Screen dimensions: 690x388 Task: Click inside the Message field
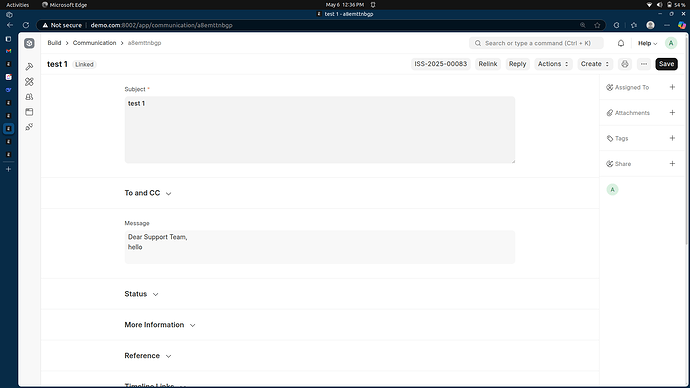point(319,247)
